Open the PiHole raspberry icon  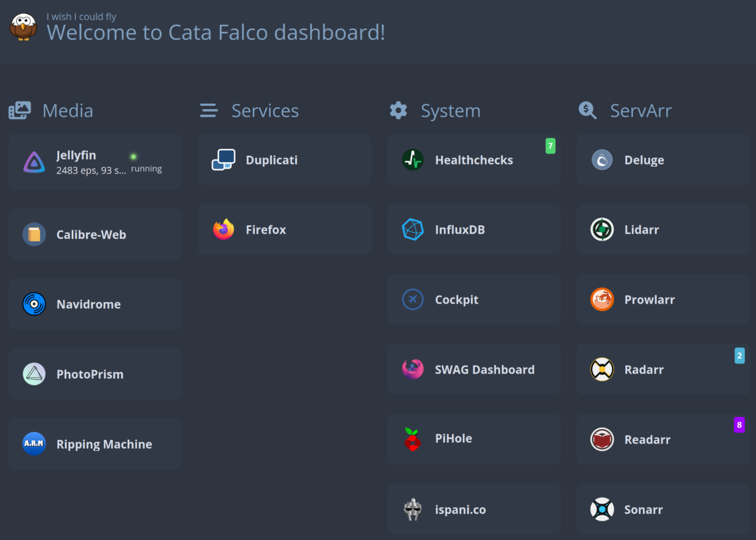click(412, 439)
